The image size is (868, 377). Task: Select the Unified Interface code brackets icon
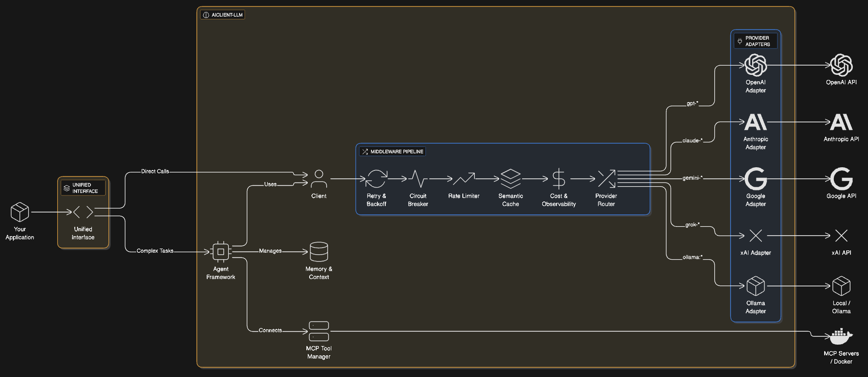pyautogui.click(x=83, y=212)
